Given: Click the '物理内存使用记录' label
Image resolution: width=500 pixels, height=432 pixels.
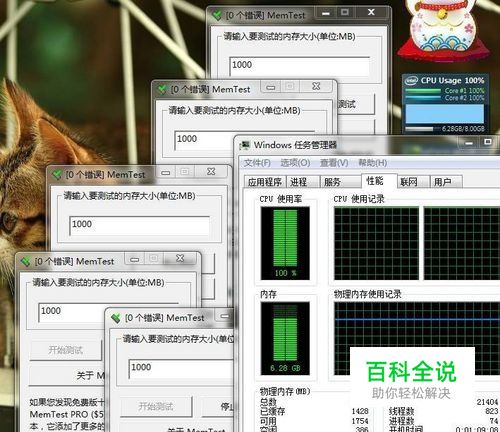Looking at the screenshot, I should click(367, 294).
